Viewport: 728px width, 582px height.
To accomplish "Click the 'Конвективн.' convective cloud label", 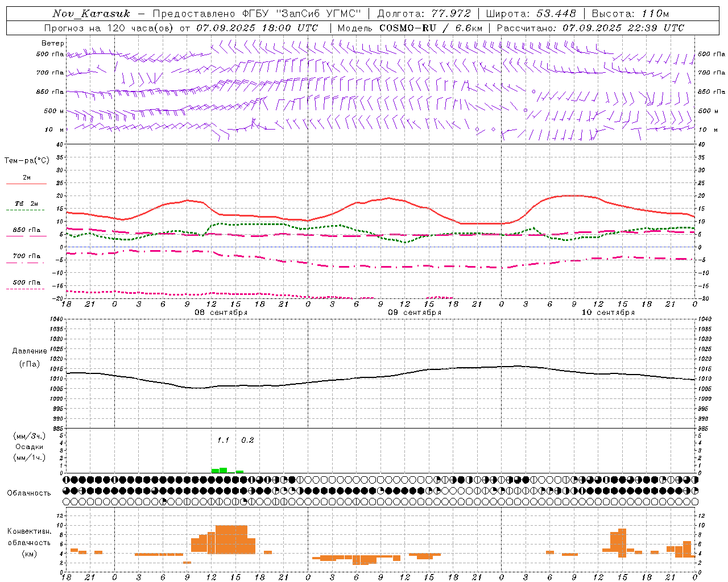I will click(30, 531).
